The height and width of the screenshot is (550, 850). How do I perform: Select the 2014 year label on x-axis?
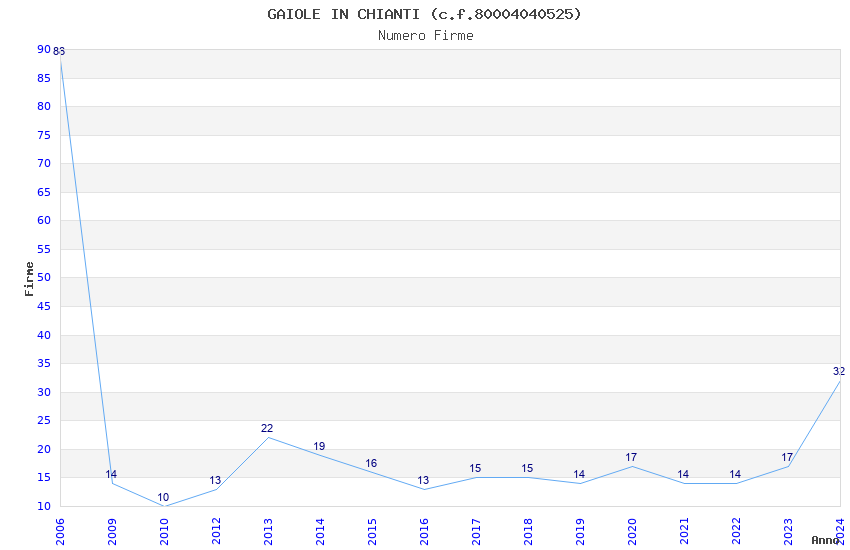pos(320,531)
